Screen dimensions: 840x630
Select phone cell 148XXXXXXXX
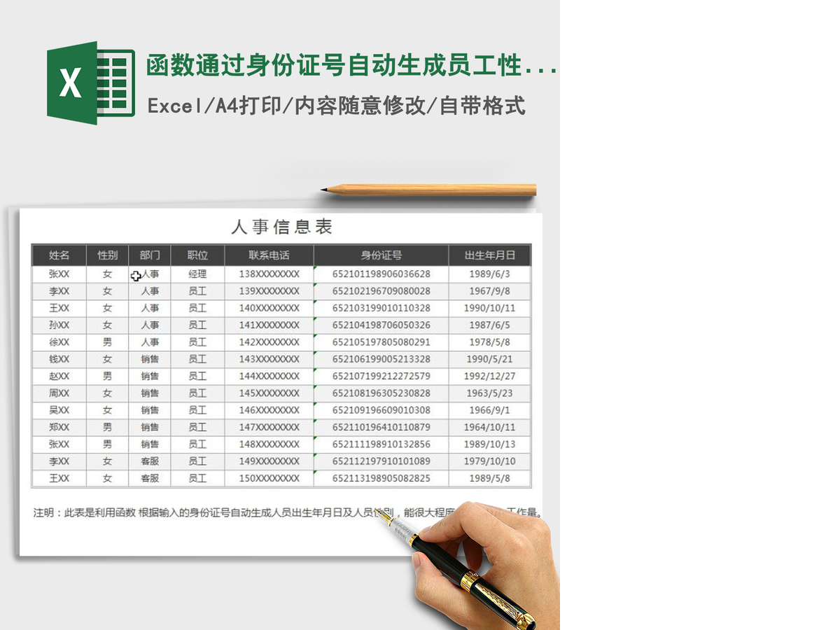point(269,444)
